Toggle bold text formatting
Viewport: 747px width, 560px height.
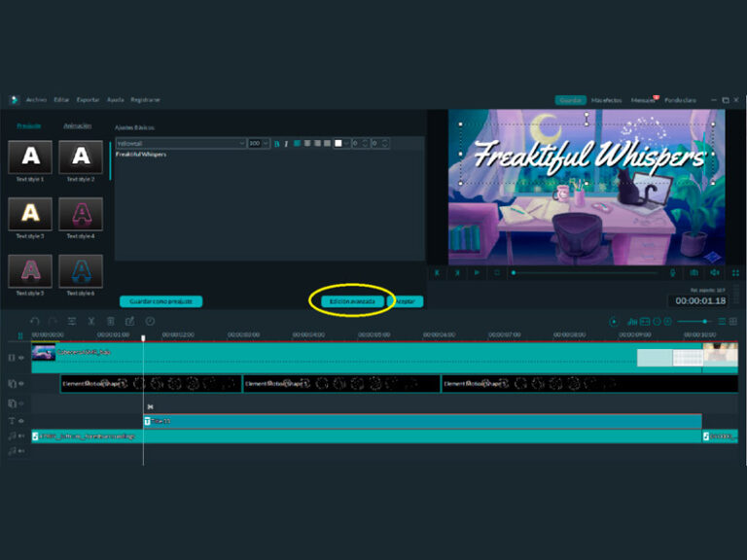(x=277, y=143)
